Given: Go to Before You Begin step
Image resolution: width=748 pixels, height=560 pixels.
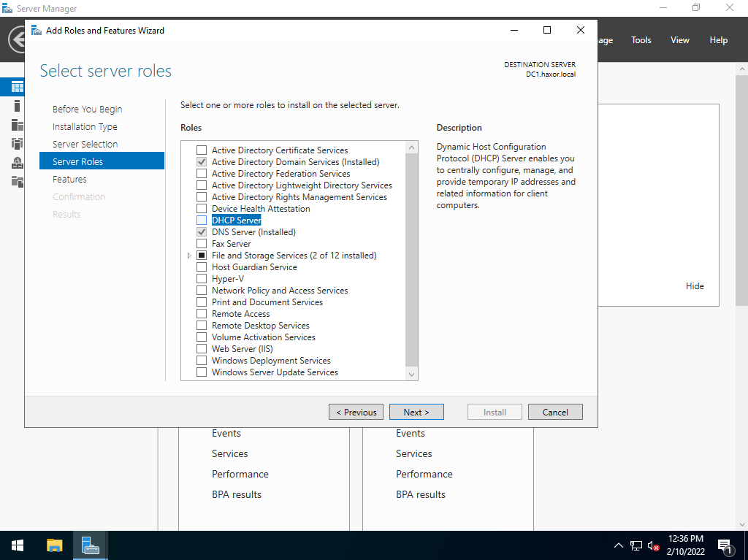Looking at the screenshot, I should [88, 110].
